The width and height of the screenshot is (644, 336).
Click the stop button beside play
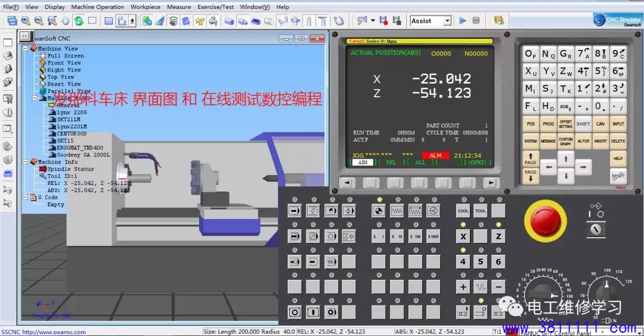[476, 20]
